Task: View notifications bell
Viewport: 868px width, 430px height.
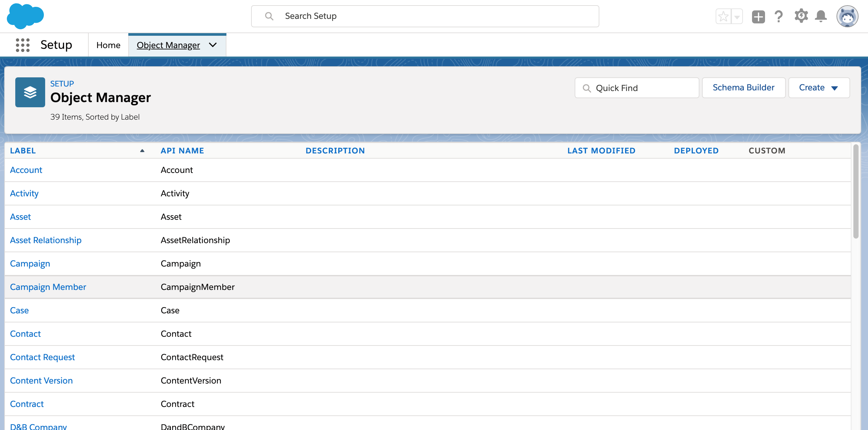Action: pos(821,16)
